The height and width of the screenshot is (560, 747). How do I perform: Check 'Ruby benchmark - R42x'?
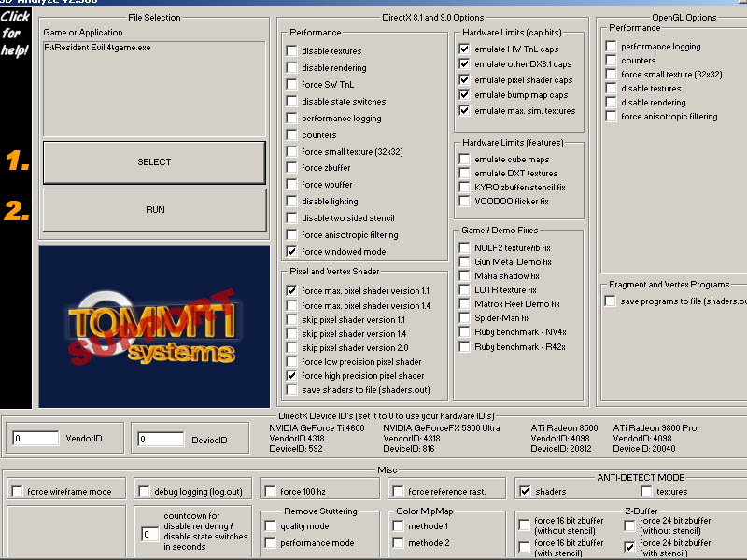pos(464,346)
